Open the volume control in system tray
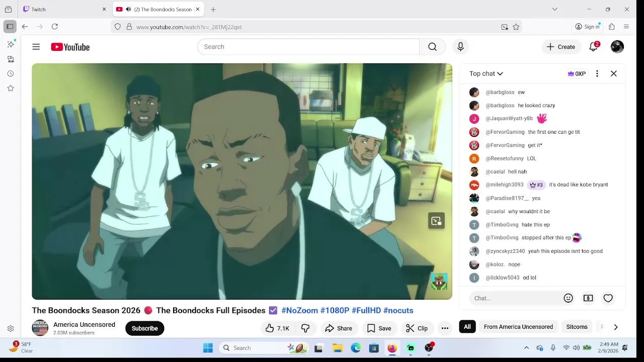The height and width of the screenshot is (362, 644). 576,348
